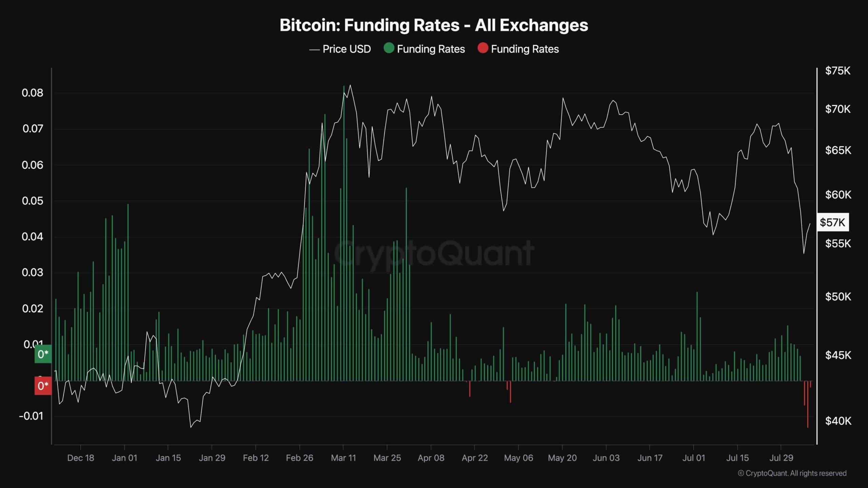Click the $40K price axis label
The height and width of the screenshot is (488, 868).
(838, 421)
